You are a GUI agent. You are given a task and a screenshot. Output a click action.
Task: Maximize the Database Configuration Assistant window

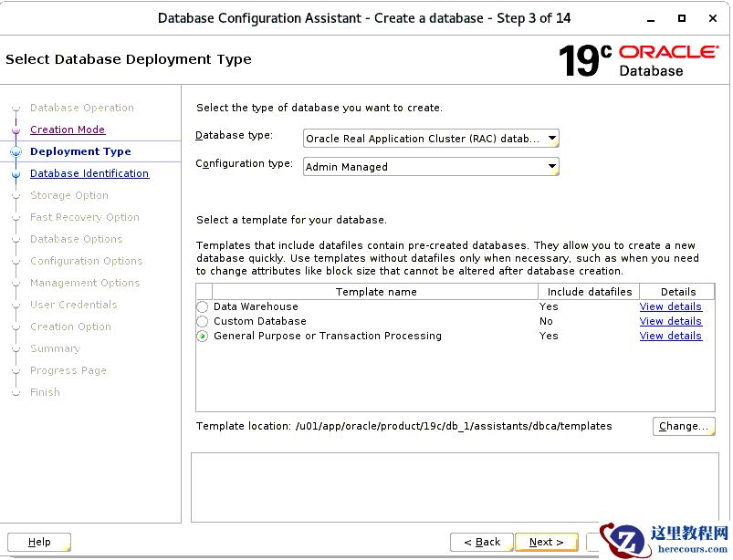[682, 18]
